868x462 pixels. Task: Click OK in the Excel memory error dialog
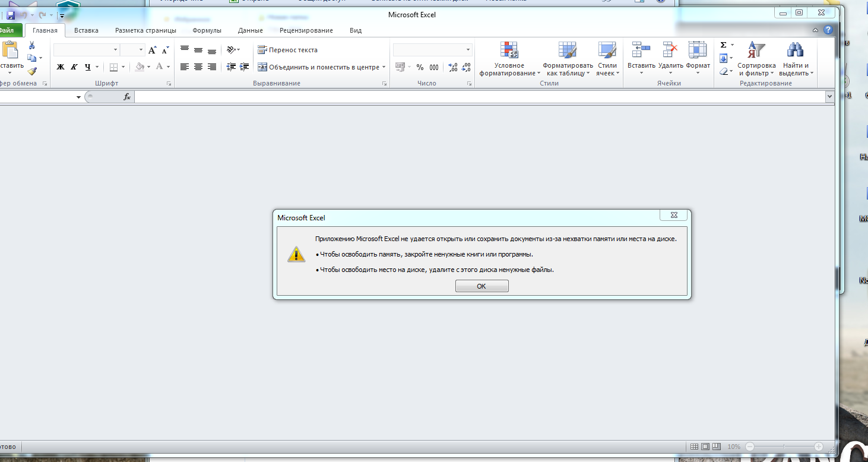click(481, 286)
